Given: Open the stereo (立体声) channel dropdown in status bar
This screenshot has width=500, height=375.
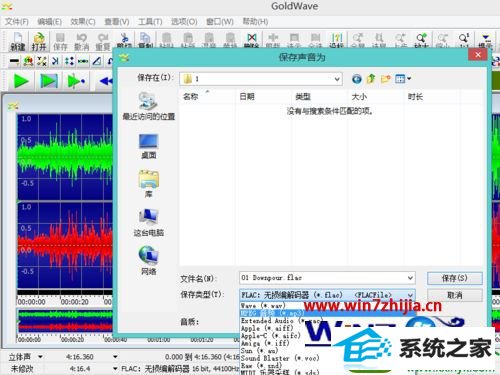Looking at the screenshot, I should 40,357.
